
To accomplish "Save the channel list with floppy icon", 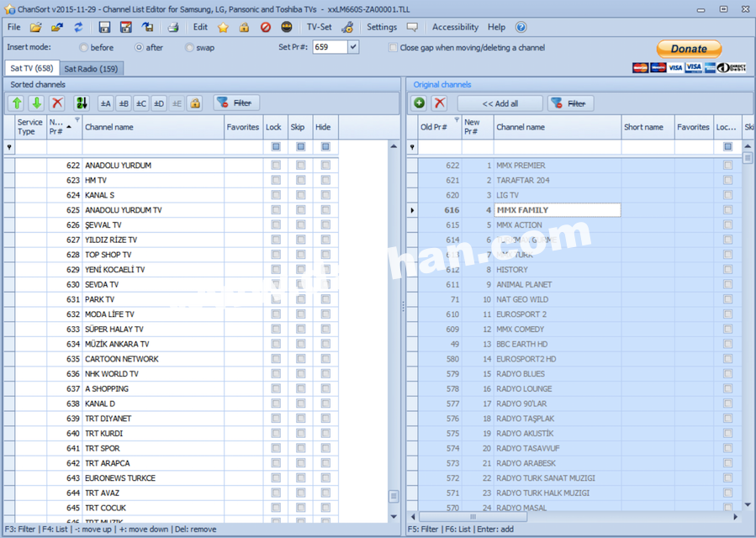I will (x=104, y=28).
